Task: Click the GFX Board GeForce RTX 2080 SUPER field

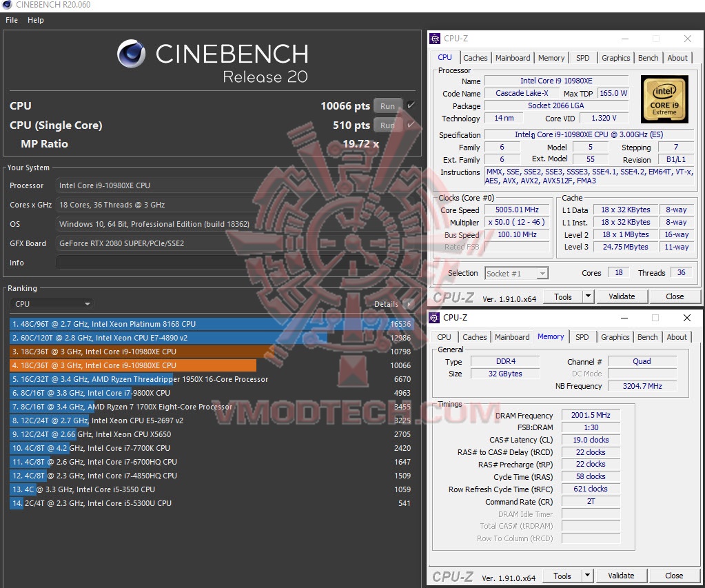Action: [237, 243]
